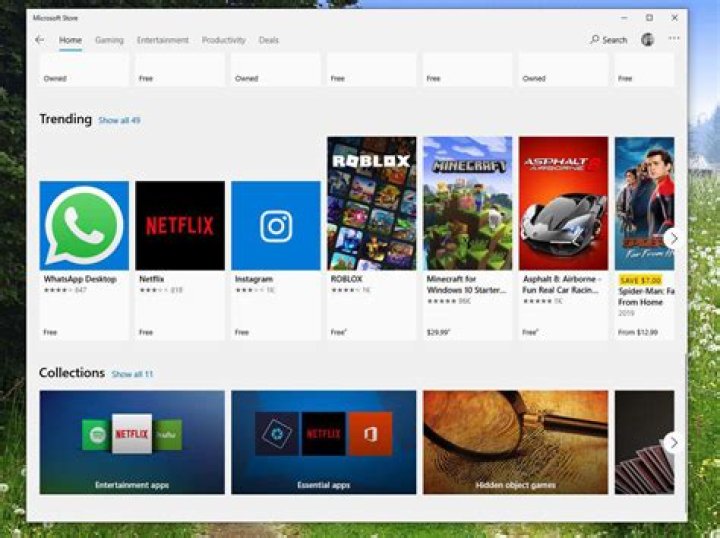Viewport: 720px width, 538px height.
Task: Select the Productivity tab
Action: (x=224, y=40)
